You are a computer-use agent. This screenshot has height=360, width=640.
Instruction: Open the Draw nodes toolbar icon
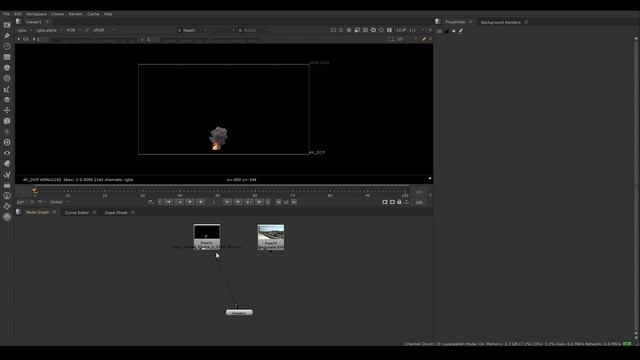[x=7, y=36]
